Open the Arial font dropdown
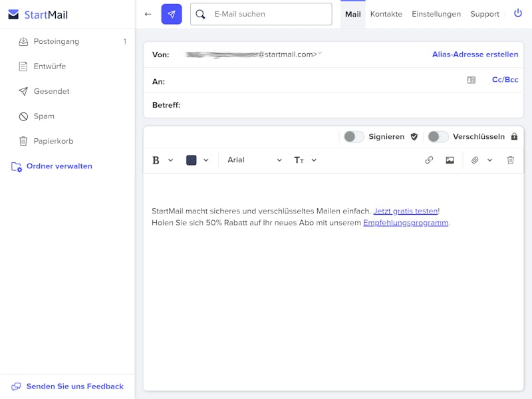Viewport: 532px width, 399px height. [255, 160]
